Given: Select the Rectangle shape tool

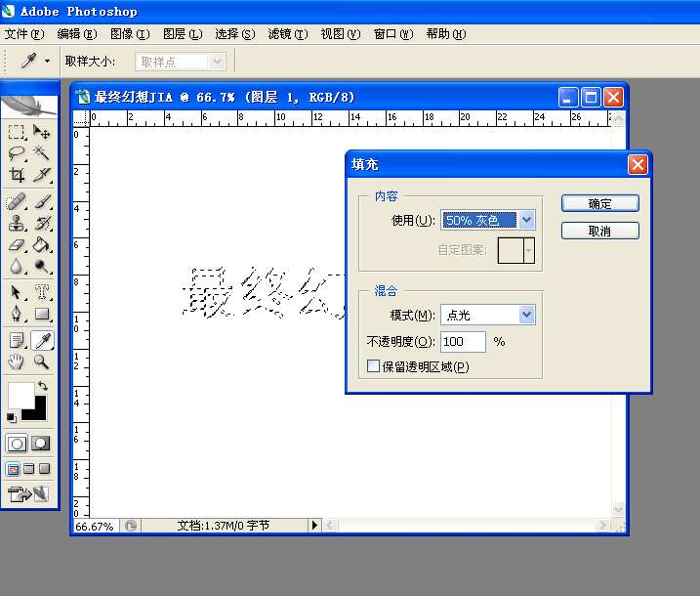Looking at the screenshot, I should click(x=42, y=314).
